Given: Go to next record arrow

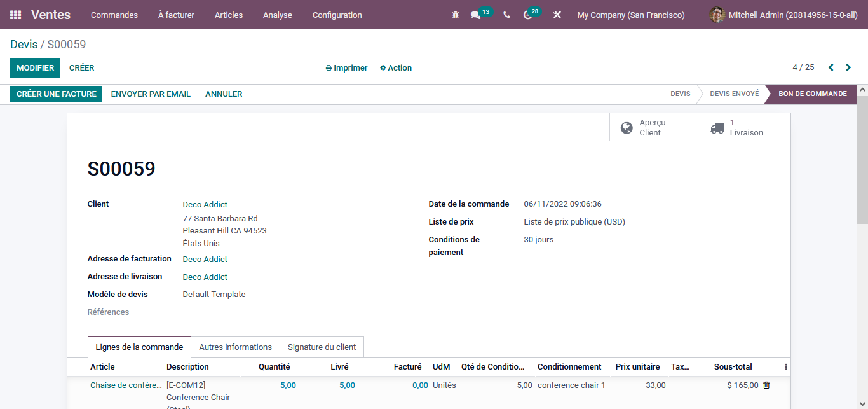Looking at the screenshot, I should (x=848, y=67).
